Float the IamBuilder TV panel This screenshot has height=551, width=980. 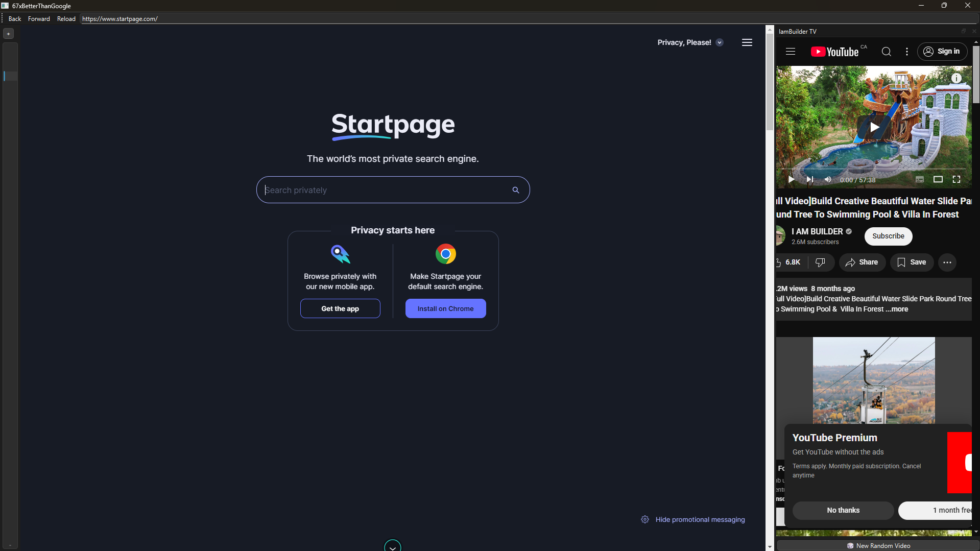coord(964,31)
